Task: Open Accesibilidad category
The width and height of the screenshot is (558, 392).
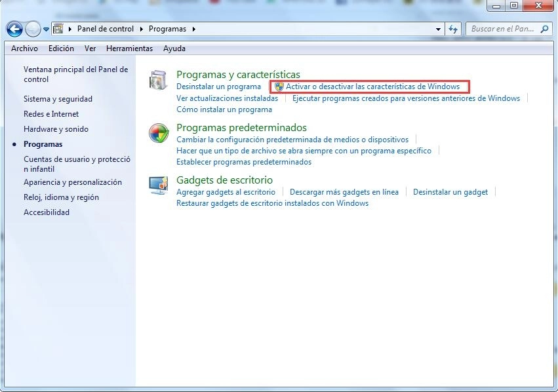Action: click(x=47, y=212)
